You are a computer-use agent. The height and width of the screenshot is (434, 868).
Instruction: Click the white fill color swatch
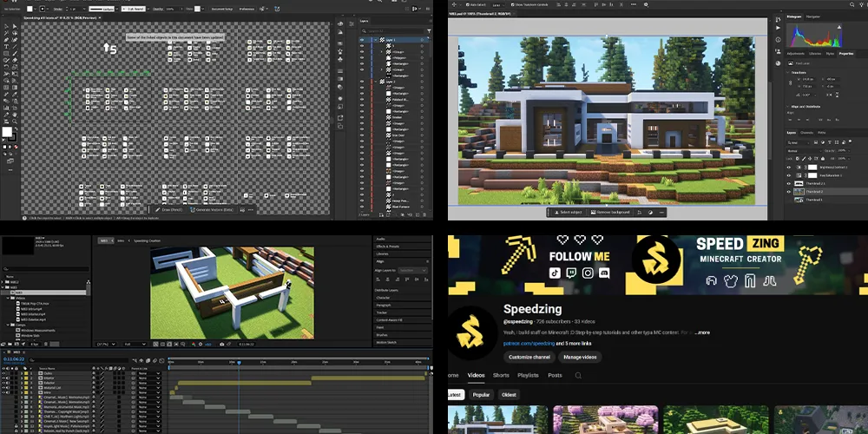pos(7,132)
